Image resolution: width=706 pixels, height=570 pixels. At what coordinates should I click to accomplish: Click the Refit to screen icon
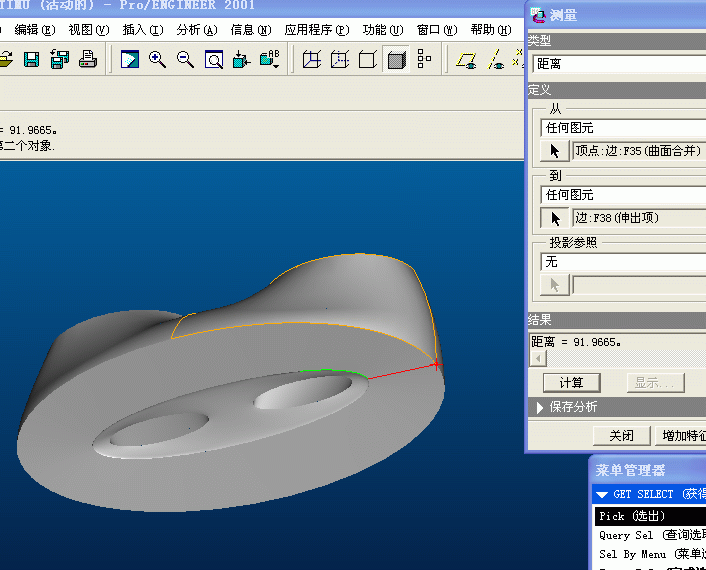213,59
